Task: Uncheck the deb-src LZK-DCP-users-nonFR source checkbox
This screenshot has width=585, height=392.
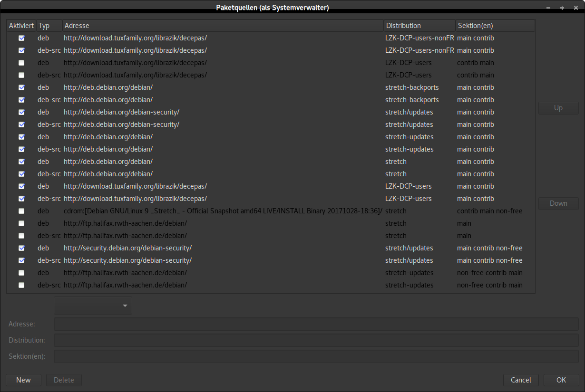Action: click(21, 50)
